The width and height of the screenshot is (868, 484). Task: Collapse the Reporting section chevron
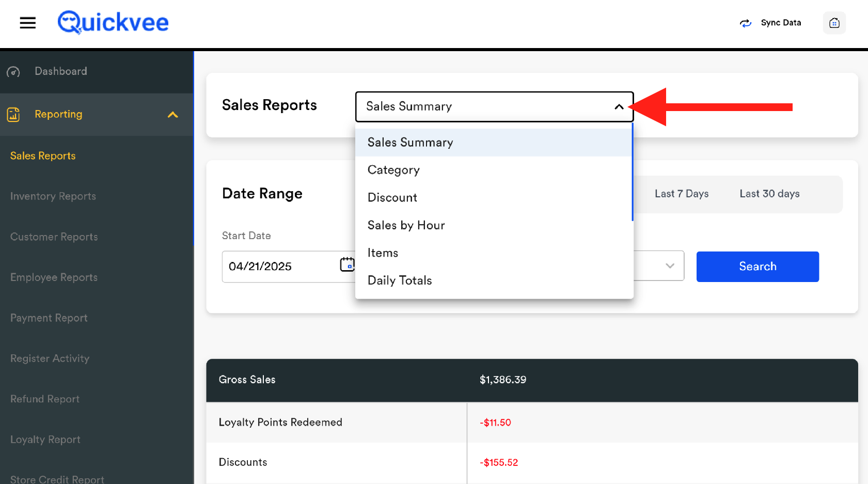(173, 115)
